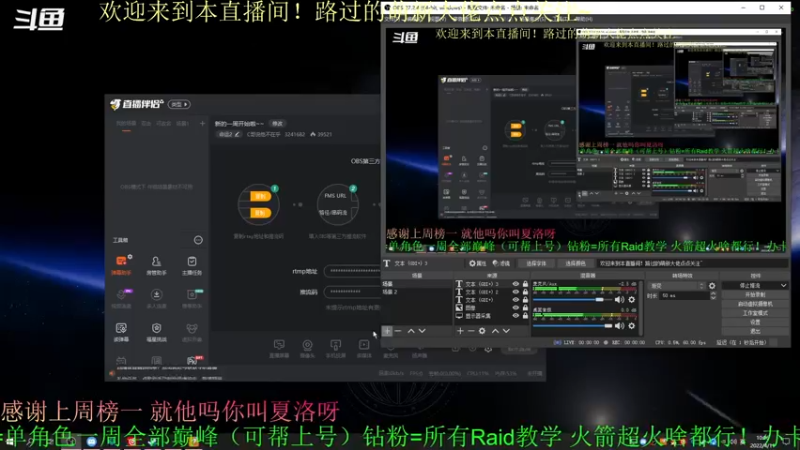Move source up in OBS sources panel

[x=495, y=331]
